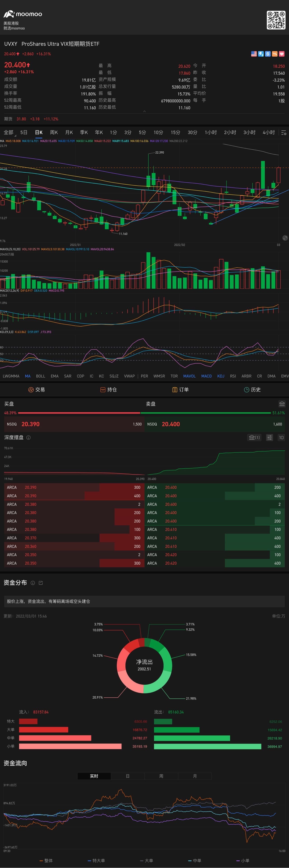Open the 交易 trade section
Screen dimensions: 289x868
coord(36,389)
